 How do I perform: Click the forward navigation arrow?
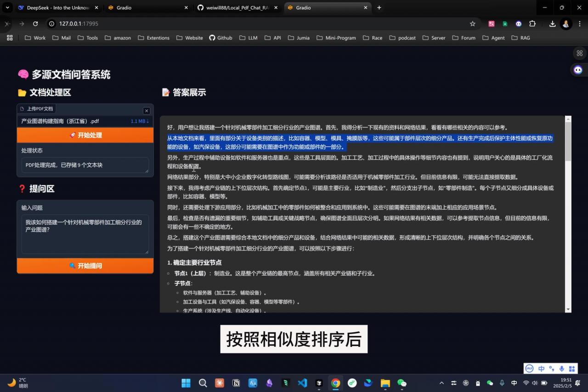point(22,23)
